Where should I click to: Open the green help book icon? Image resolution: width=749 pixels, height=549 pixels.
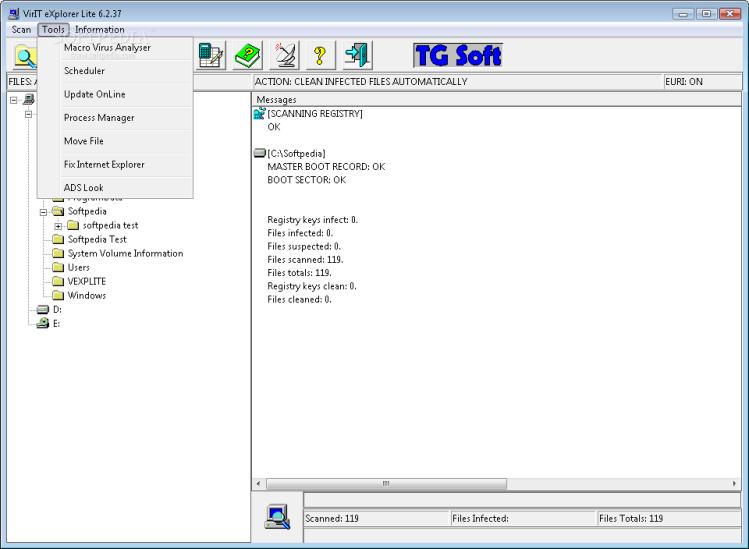[247, 55]
